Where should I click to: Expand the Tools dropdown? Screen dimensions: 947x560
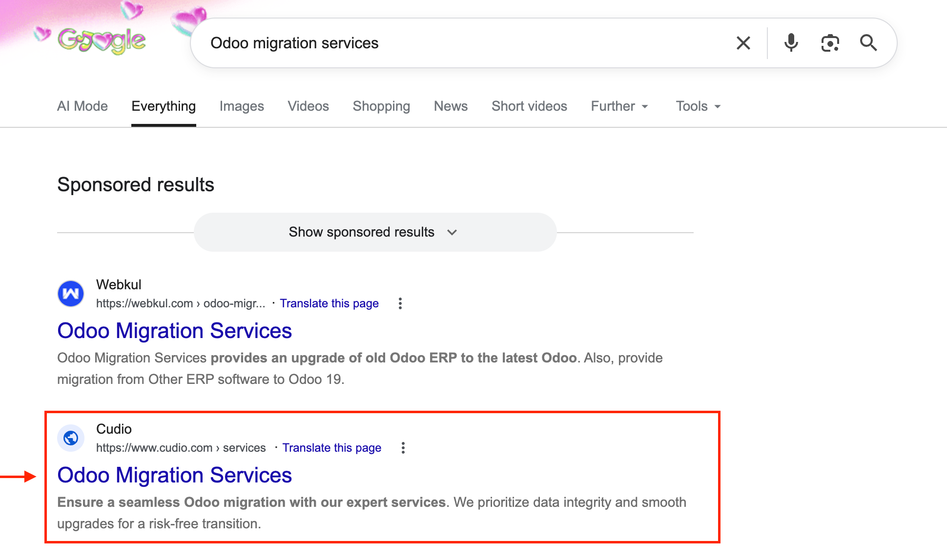point(698,106)
